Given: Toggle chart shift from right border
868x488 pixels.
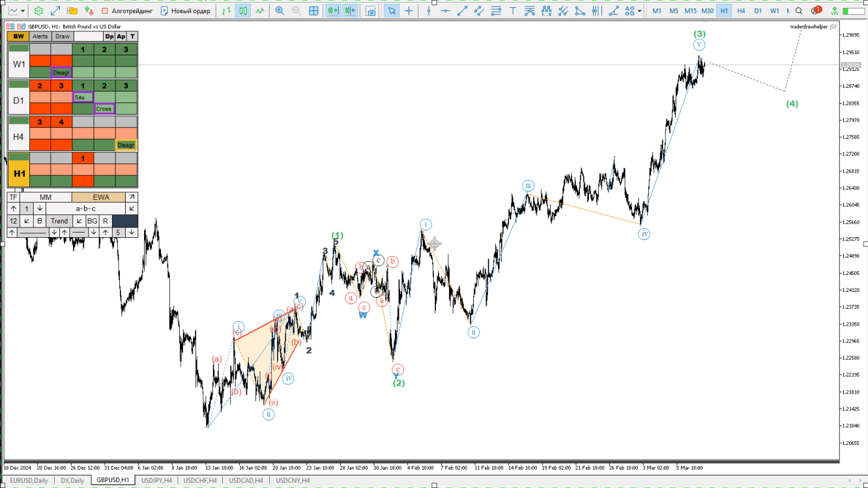Looking at the screenshot, I should coord(350,11).
